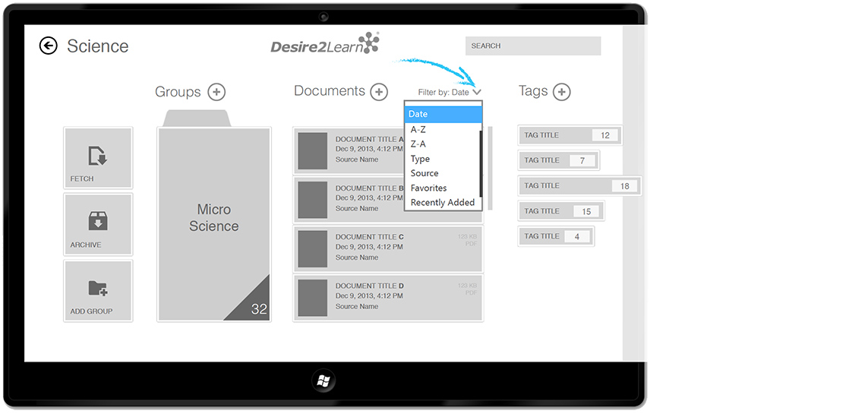The height and width of the screenshot is (414, 868).
Task: Add a new tag with plus icon
Action: (561, 92)
